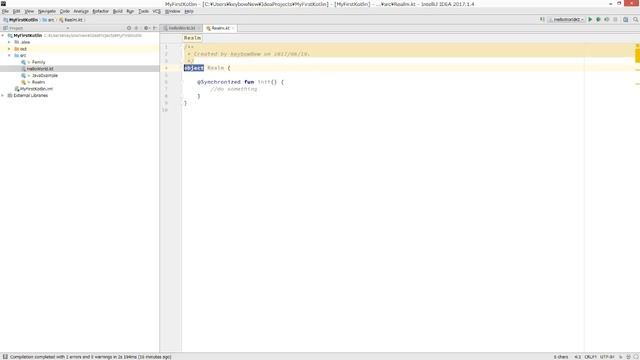Click the green Run button
This screenshot has height=360, width=640.
tap(590, 20)
